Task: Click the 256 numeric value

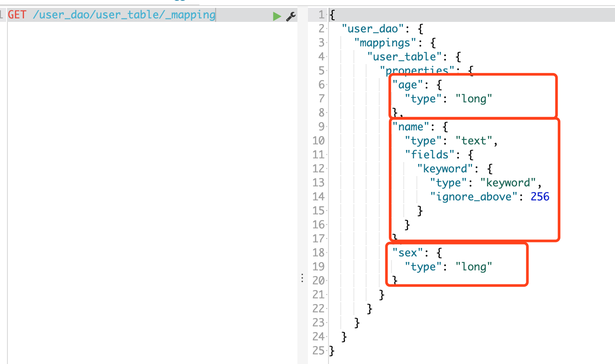Action: pos(540,197)
